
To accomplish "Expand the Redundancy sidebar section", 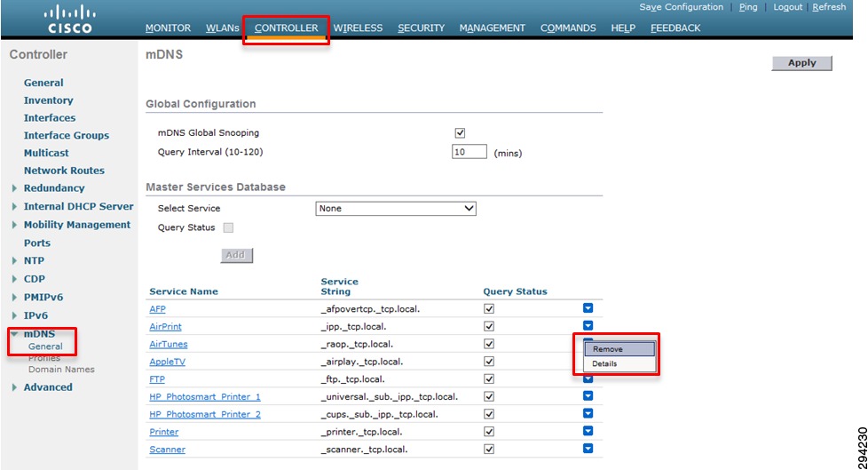I will [x=14, y=188].
